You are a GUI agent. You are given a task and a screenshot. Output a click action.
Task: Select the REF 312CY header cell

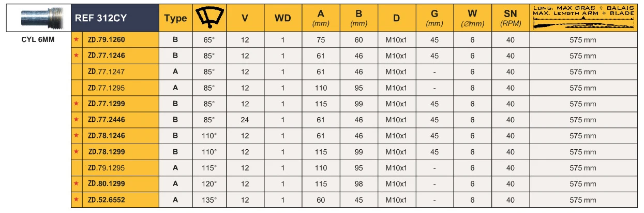coord(115,18)
